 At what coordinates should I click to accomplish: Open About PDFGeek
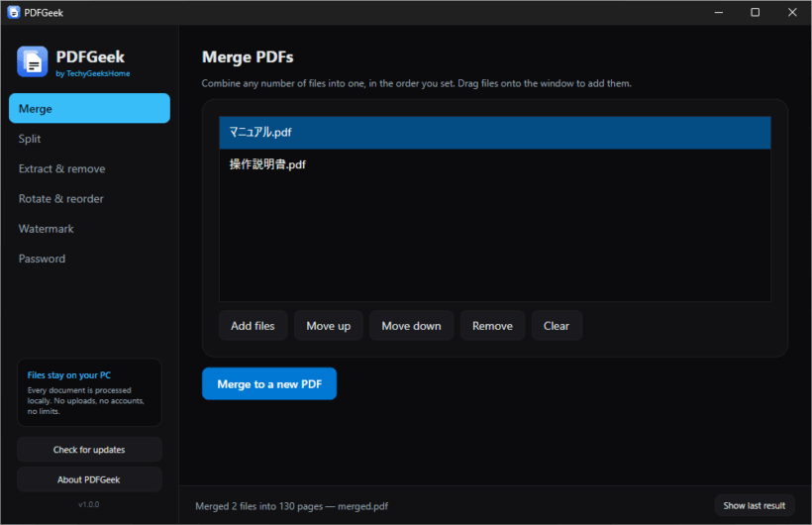click(x=89, y=479)
